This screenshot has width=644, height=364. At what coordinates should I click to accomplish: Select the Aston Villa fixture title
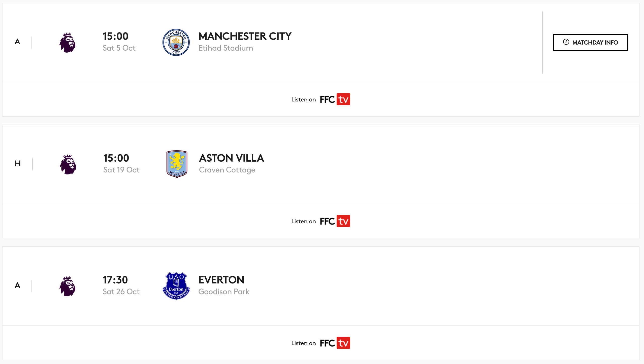(x=231, y=158)
